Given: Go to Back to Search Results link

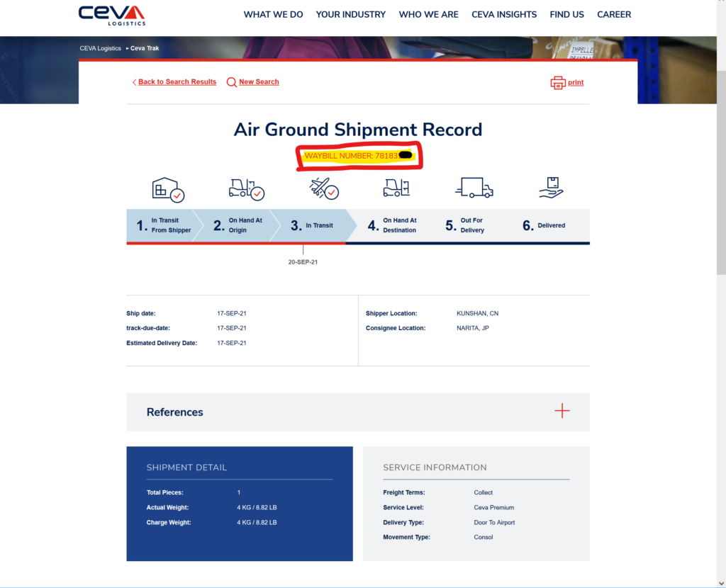Looking at the screenshot, I should [x=177, y=82].
